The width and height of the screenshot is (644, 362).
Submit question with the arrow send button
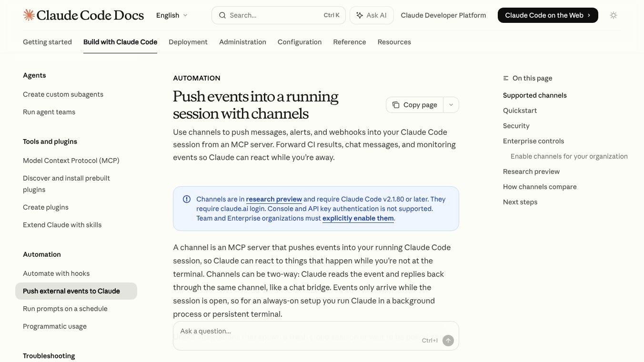[x=448, y=341]
